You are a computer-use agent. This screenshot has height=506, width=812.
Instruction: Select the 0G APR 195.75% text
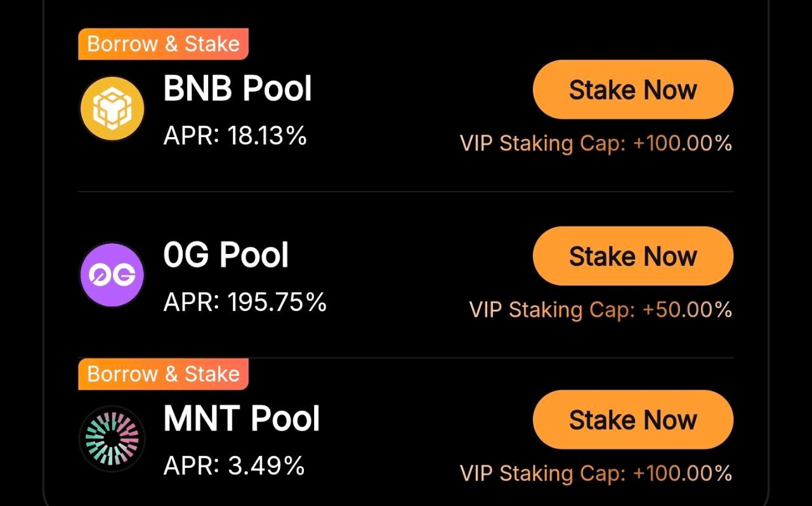(245, 302)
